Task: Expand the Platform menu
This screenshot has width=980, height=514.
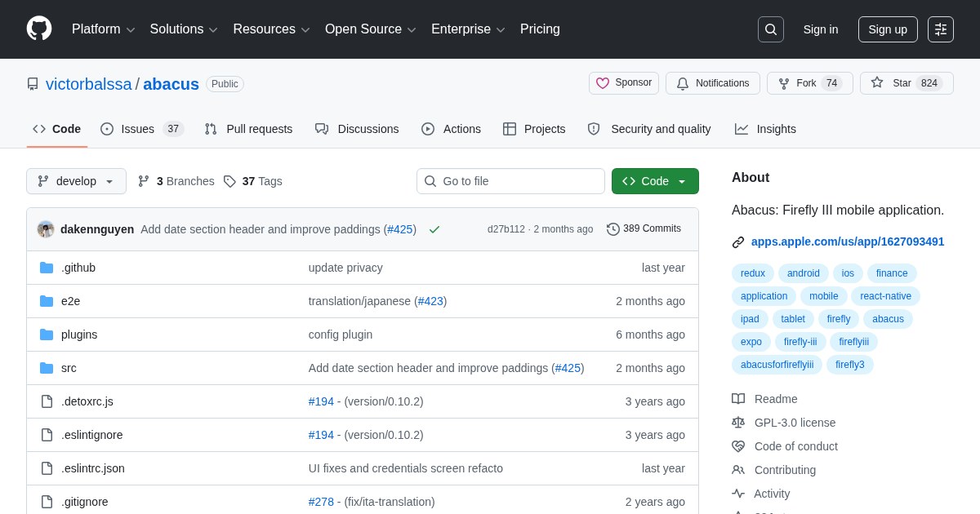Action: (103, 29)
